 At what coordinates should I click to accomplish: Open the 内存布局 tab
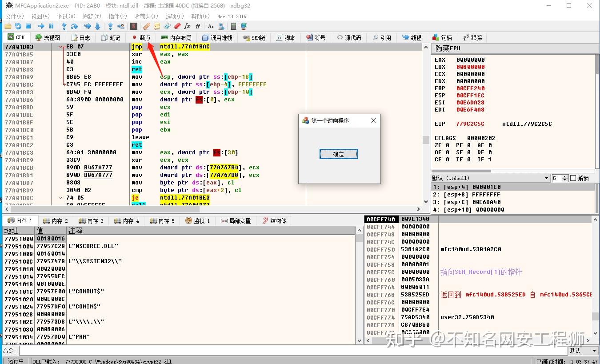(x=176, y=38)
